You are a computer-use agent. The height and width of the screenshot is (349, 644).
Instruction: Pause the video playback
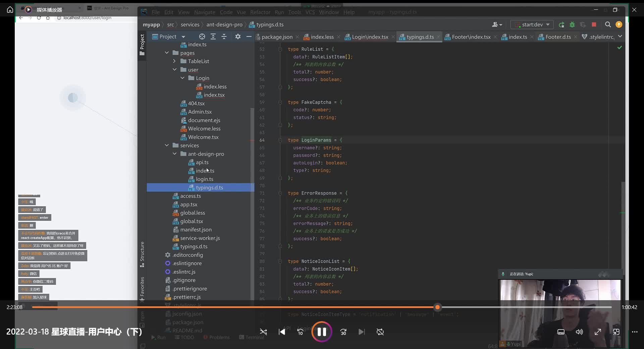[x=321, y=332]
